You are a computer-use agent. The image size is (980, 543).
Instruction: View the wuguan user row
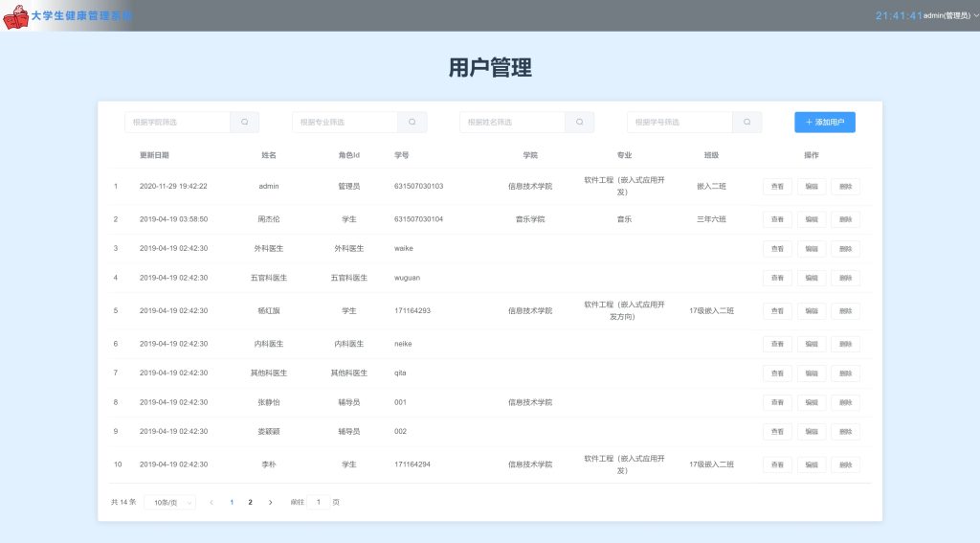(777, 278)
